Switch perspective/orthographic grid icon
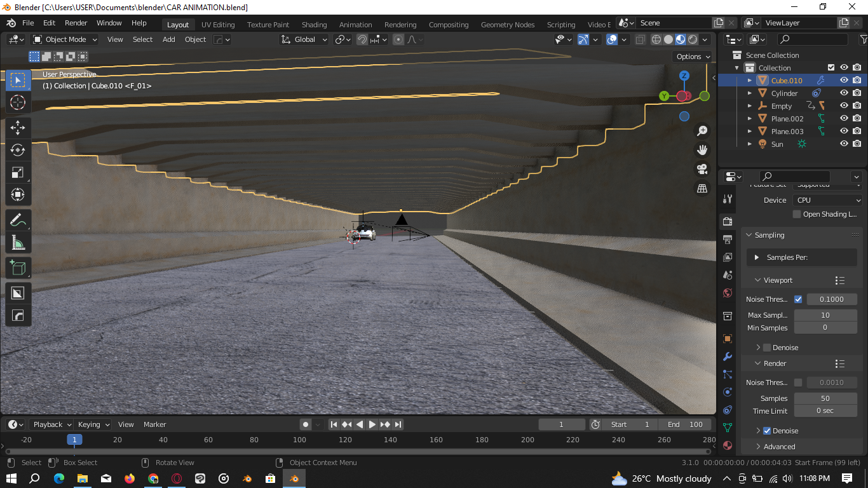868x488 pixels. 702,188
